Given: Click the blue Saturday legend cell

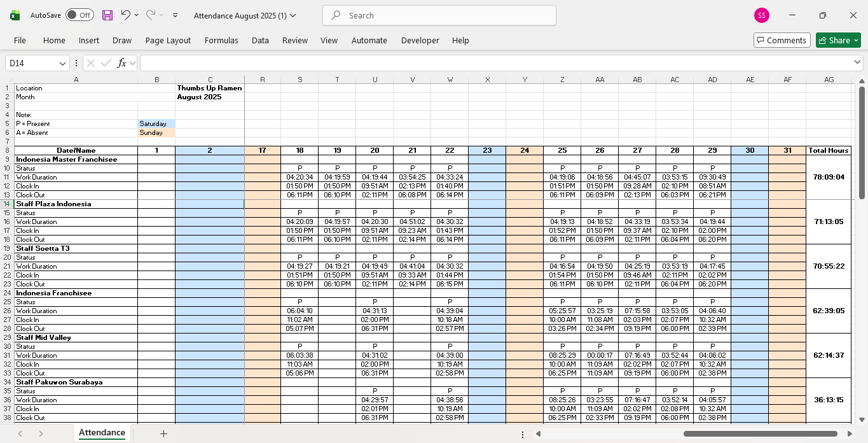Looking at the screenshot, I should pos(156,123).
